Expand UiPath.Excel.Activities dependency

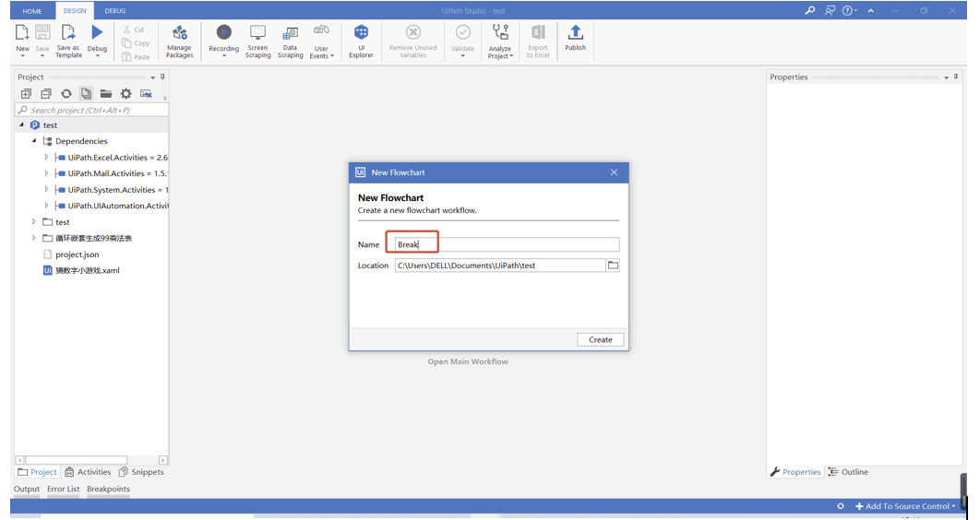46,158
